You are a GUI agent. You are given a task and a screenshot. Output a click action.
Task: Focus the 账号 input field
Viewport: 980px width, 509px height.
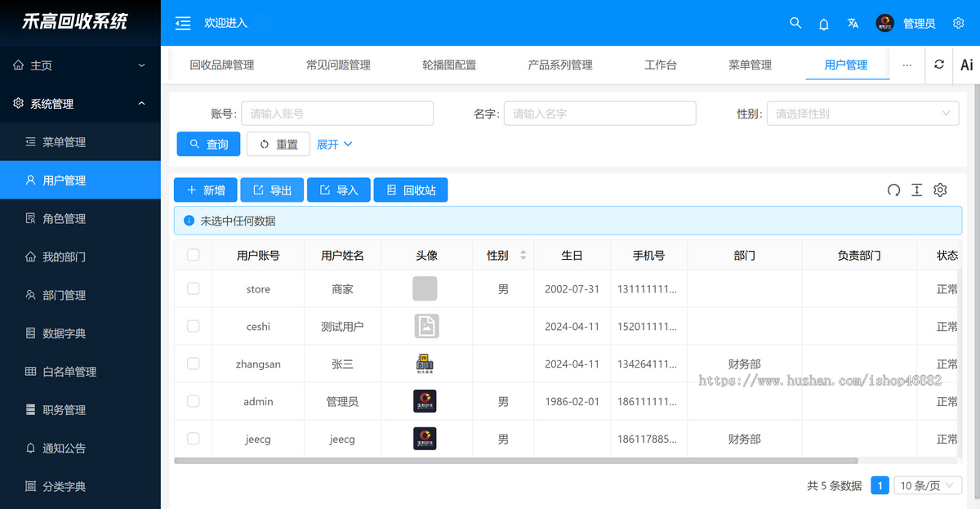(337, 114)
